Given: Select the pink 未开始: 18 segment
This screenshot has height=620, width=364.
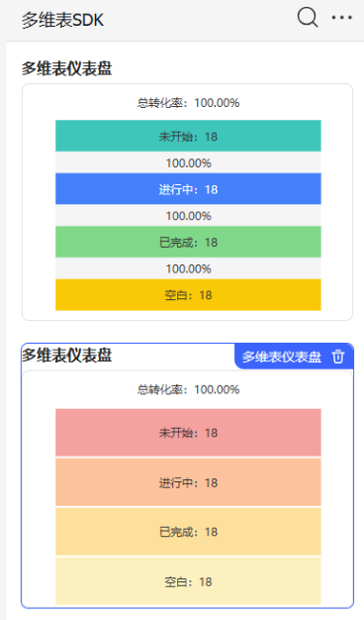Looking at the screenshot, I should (x=188, y=433).
